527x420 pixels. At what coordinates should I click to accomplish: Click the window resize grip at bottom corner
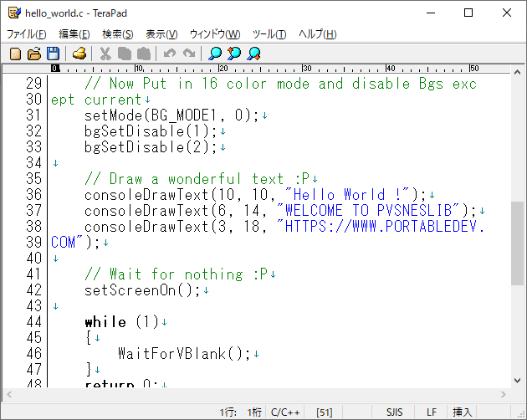pyautogui.click(x=522, y=415)
